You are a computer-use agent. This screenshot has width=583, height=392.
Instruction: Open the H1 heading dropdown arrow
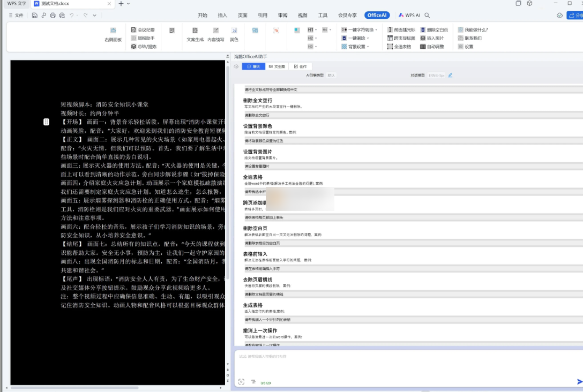coord(316,29)
